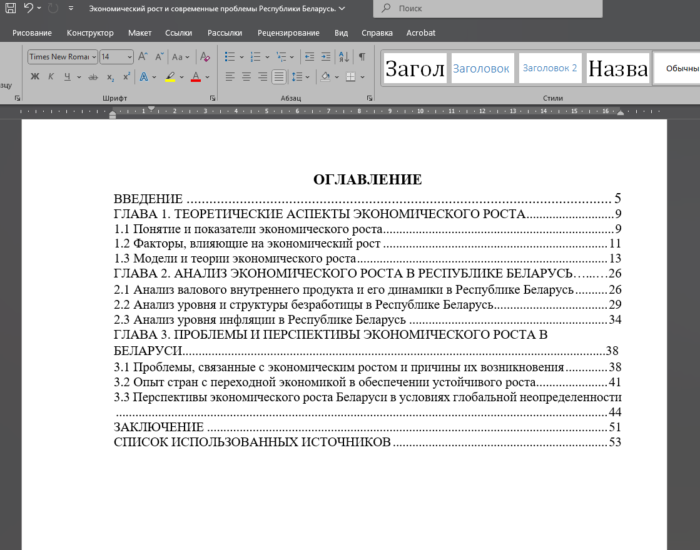Apply the Обычный style

tap(677, 68)
